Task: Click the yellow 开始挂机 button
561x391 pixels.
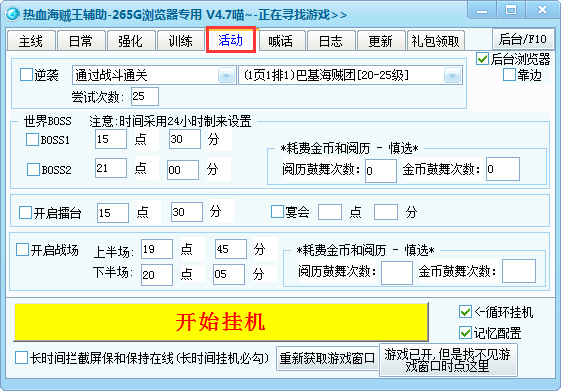Action: (221, 322)
